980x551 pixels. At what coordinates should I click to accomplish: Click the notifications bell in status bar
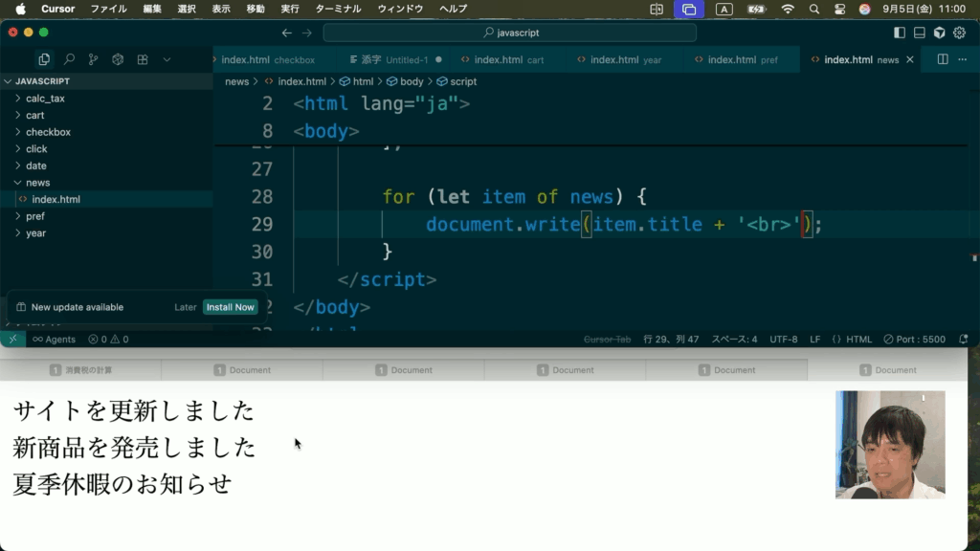point(963,339)
